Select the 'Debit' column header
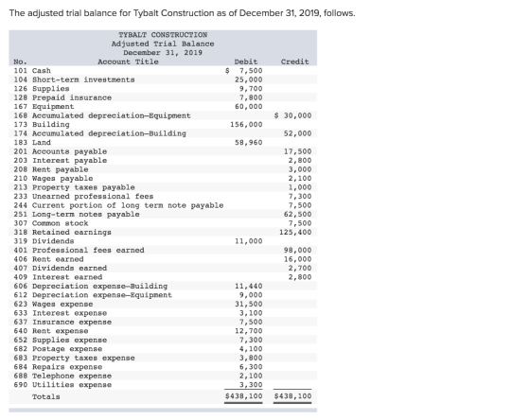This screenshot has width=530, height=420. tap(246, 61)
